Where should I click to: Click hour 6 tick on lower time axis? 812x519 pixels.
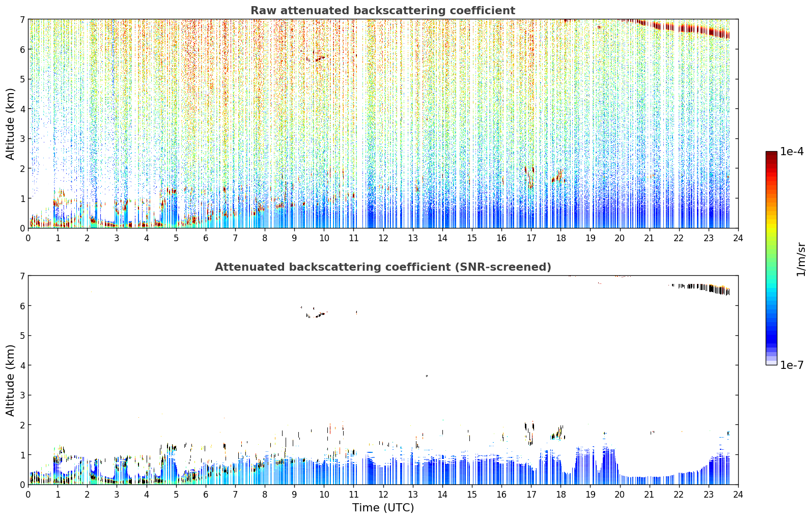(x=206, y=494)
